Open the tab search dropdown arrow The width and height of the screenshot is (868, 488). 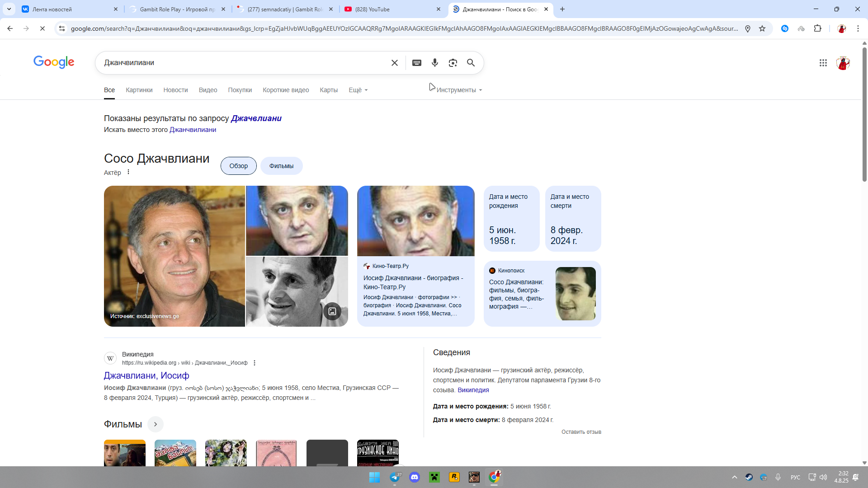pos(9,9)
